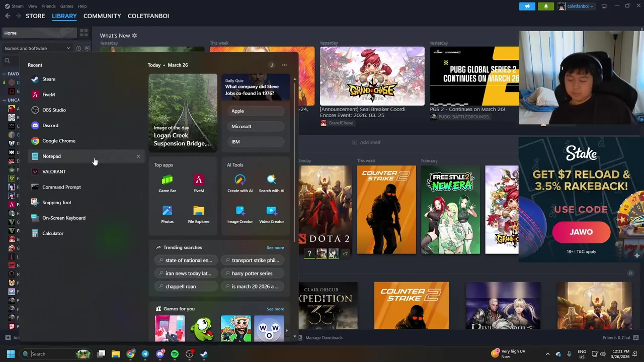Viewport: 644px width, 362px height.
Task: Answer IBM in the Daily Quiz
Action: [x=256, y=142]
